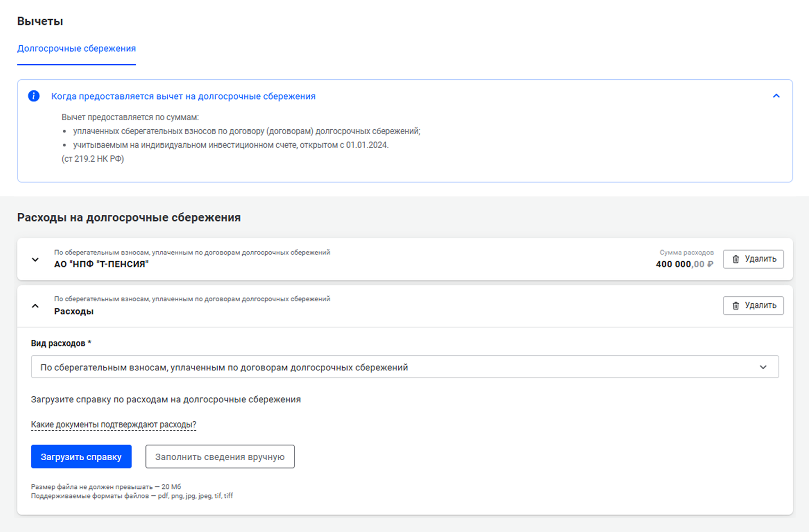Expand the АО НПФ Т-ПЕНСИЯ entry chevron
The width and height of the screenshot is (809, 532).
(35, 260)
